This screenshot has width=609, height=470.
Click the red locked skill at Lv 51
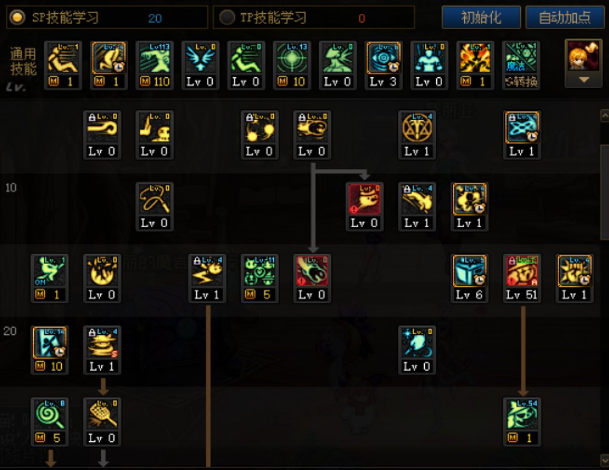pos(521,271)
